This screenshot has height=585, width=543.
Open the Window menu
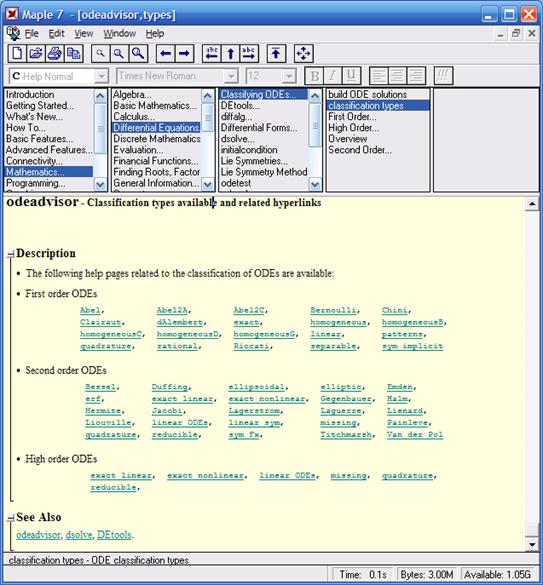(x=119, y=34)
